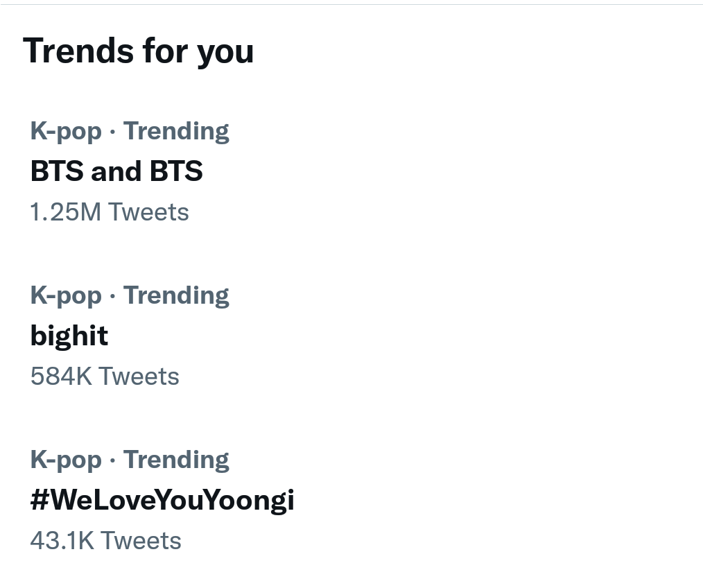Open the #WeLoveYouYoongi hashtag trend
This screenshot has height=588, width=703.
[162, 500]
